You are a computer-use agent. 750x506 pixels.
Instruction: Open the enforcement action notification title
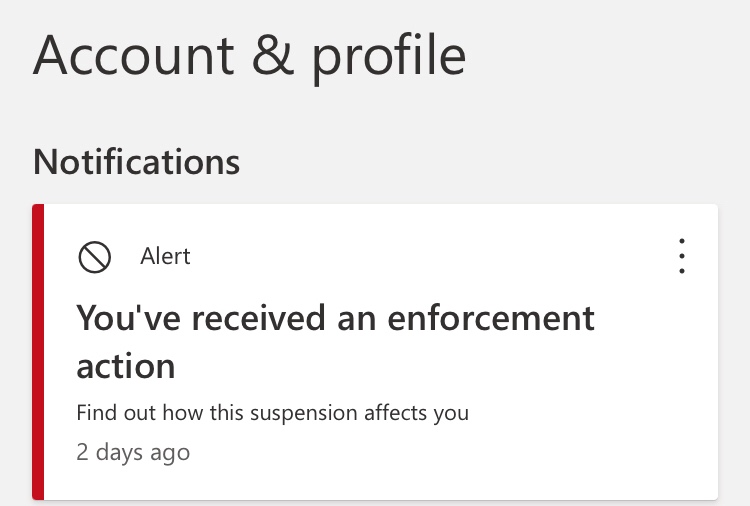[x=335, y=341]
